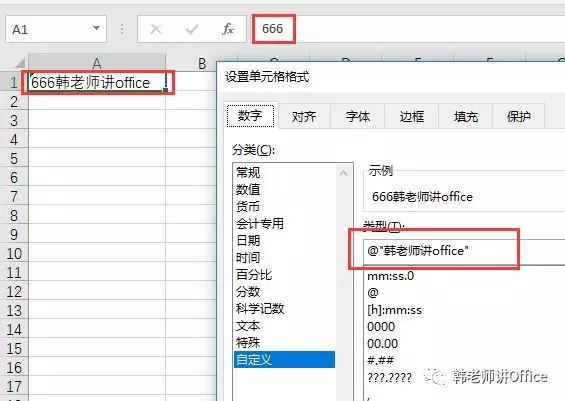This screenshot has height=401, width=565.
Task: Choose the [h]:mm:ss format type
Action: [x=395, y=310]
